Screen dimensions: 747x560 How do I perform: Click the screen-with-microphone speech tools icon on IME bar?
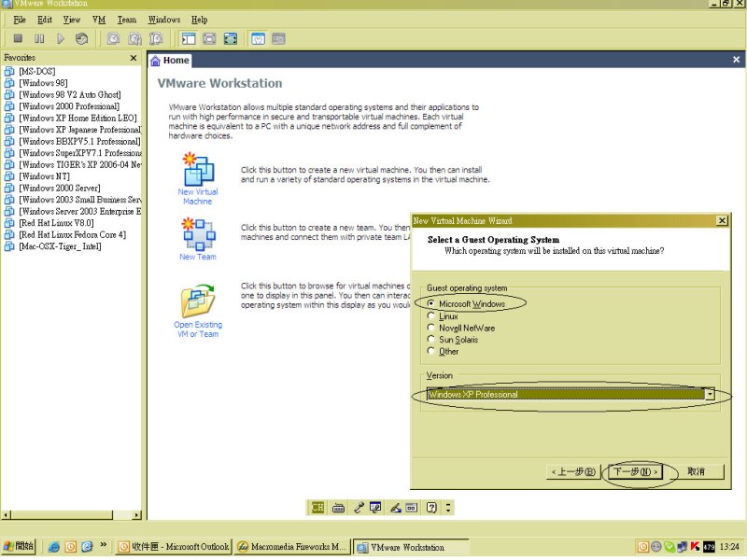375,508
